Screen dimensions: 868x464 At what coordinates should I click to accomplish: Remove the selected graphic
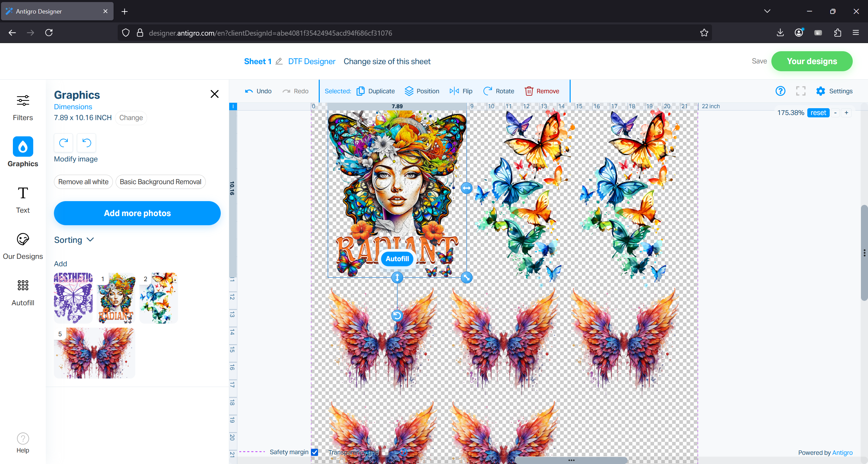pyautogui.click(x=541, y=91)
